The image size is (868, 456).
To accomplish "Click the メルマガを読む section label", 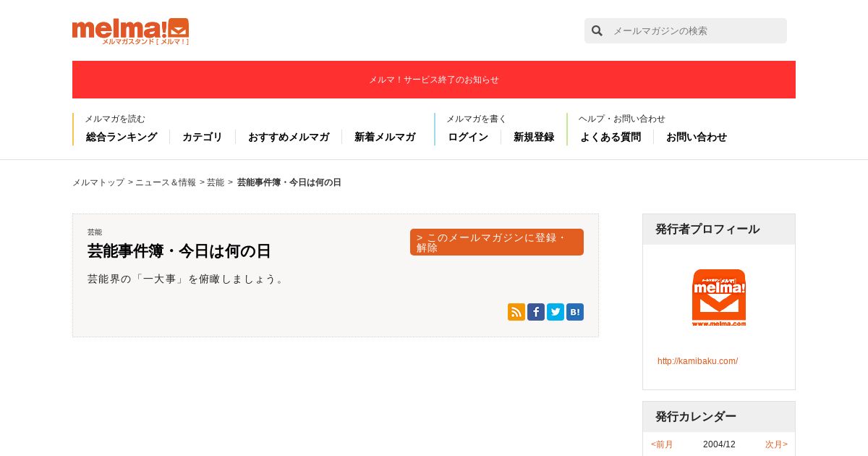I will click(x=115, y=119).
